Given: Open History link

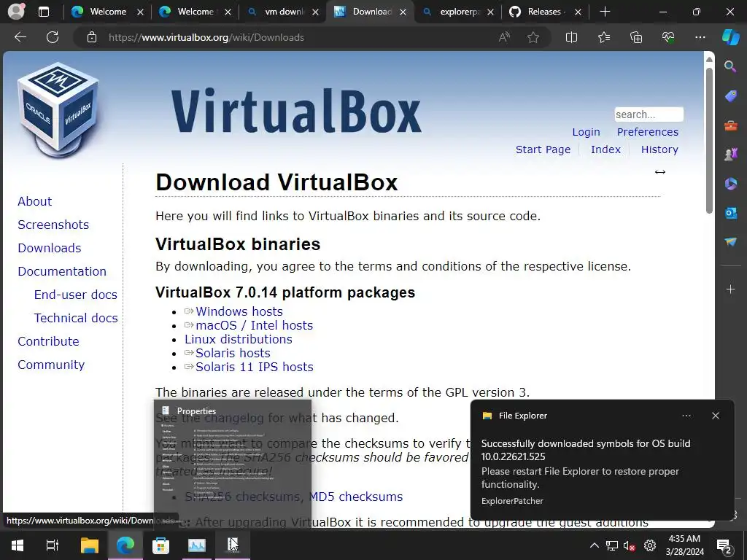Looking at the screenshot, I should 659,149.
